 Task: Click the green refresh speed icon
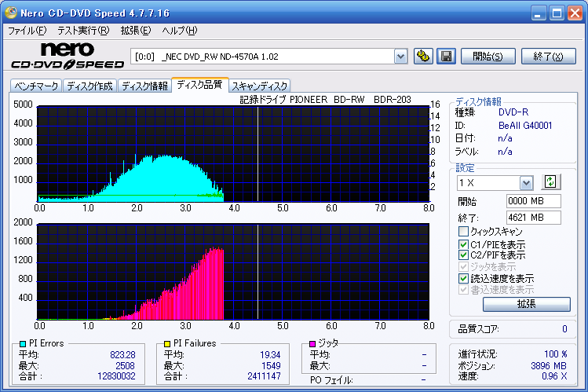point(550,182)
